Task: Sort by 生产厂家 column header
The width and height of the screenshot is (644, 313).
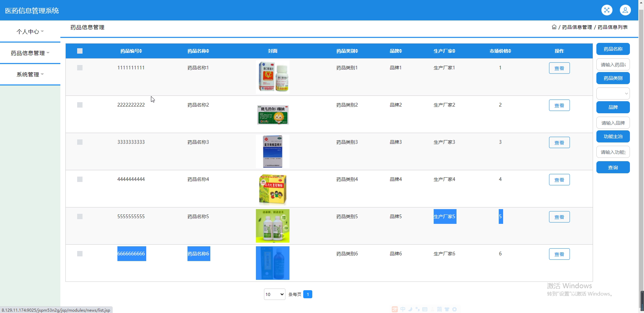Action: coord(444,51)
